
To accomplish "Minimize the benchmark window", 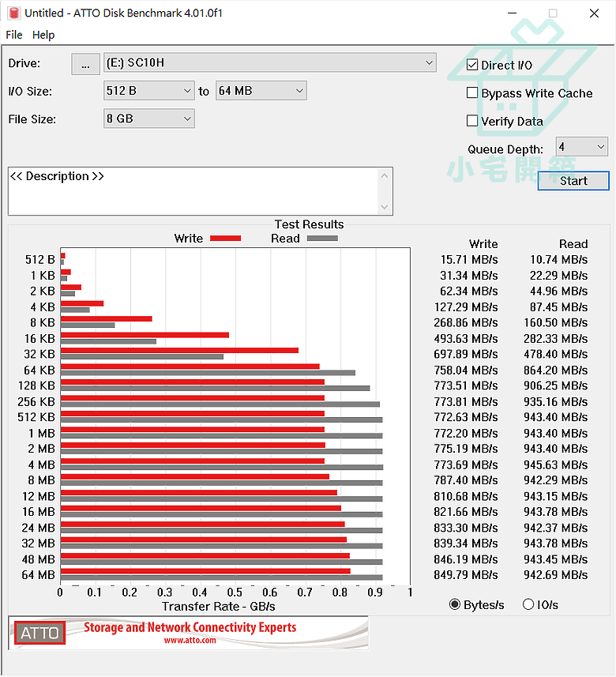I will [512, 13].
